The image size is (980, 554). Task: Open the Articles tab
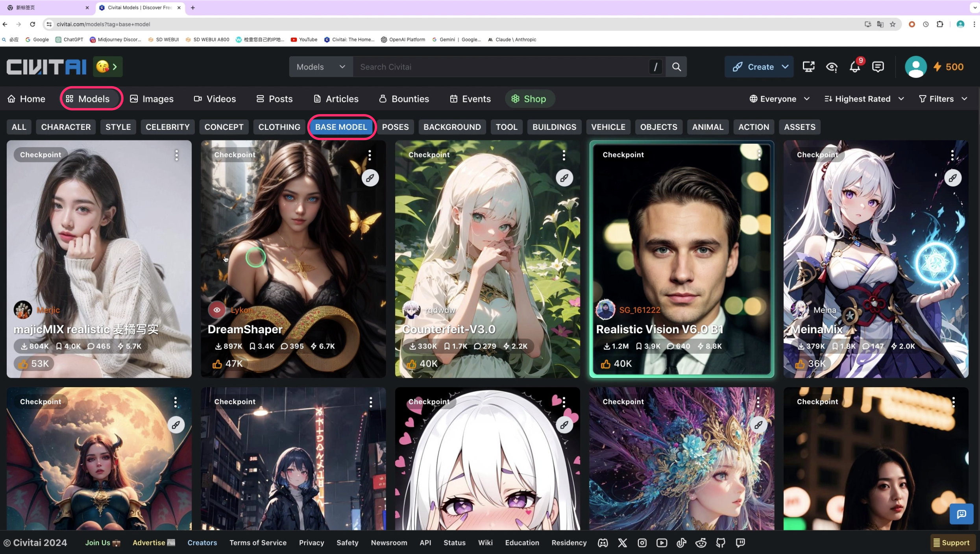(x=336, y=99)
